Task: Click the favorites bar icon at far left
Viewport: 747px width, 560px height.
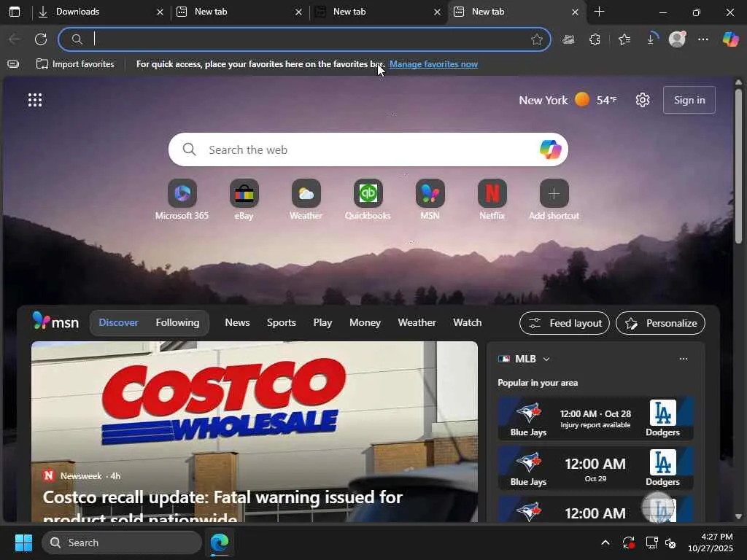Action: click(13, 64)
